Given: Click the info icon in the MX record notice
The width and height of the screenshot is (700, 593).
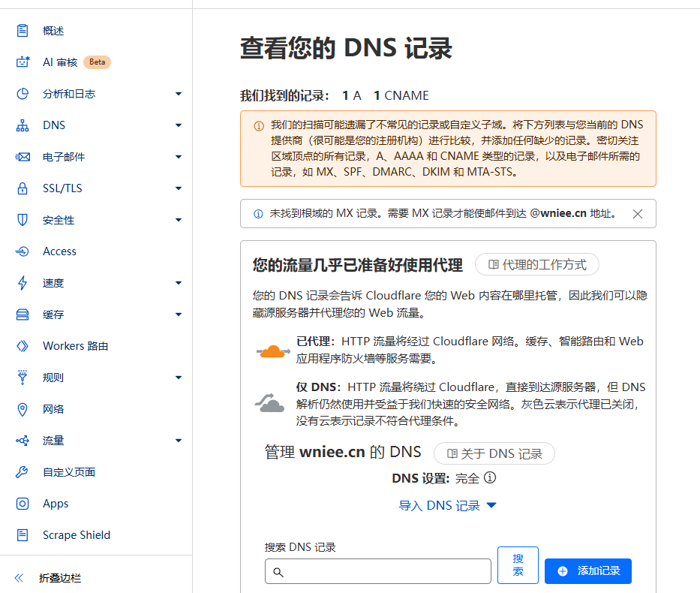Looking at the screenshot, I should click(x=258, y=214).
